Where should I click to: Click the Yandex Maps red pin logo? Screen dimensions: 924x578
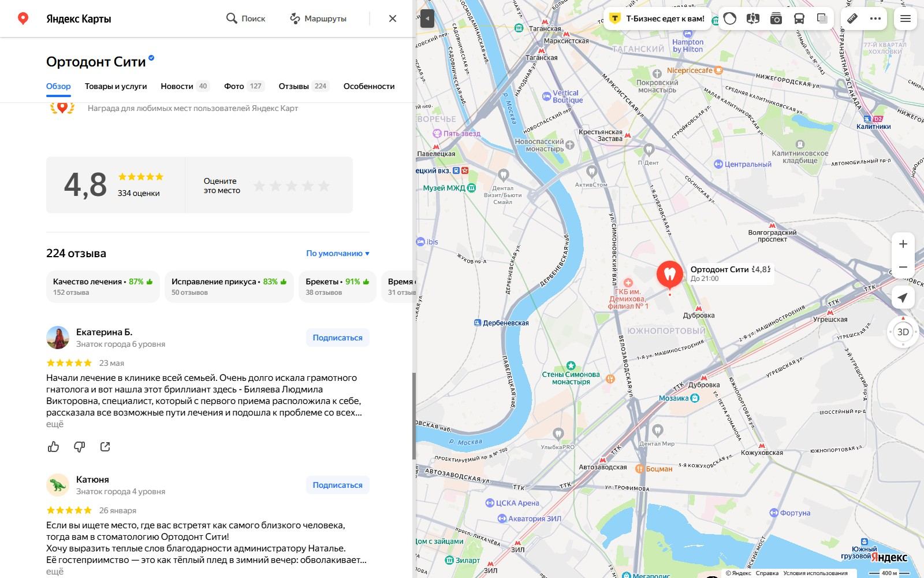(x=23, y=18)
